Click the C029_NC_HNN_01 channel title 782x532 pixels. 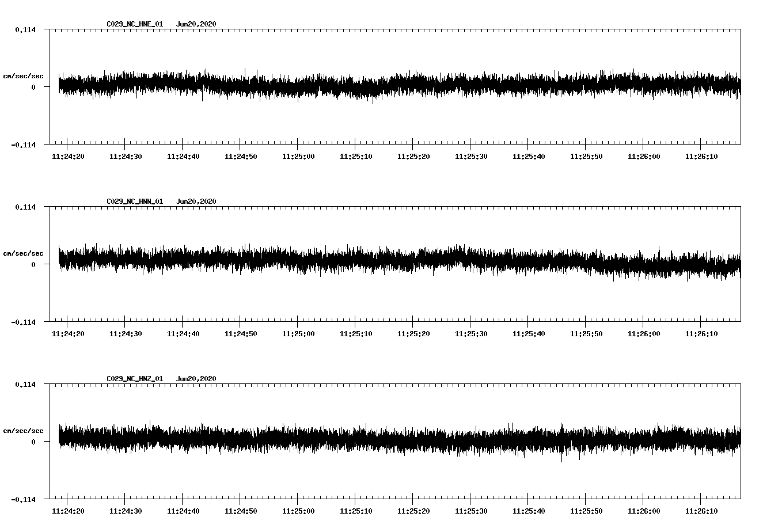click(x=135, y=202)
